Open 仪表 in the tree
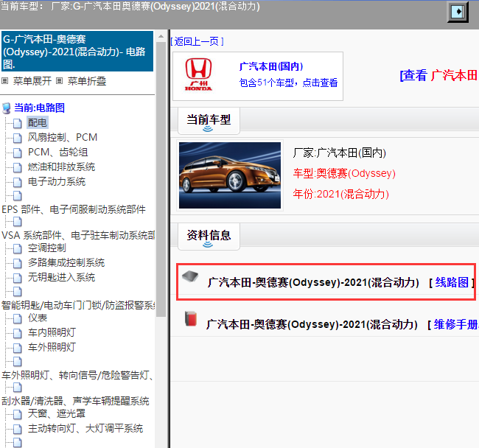Viewport: 479px width, 448px height. pyautogui.click(x=38, y=318)
